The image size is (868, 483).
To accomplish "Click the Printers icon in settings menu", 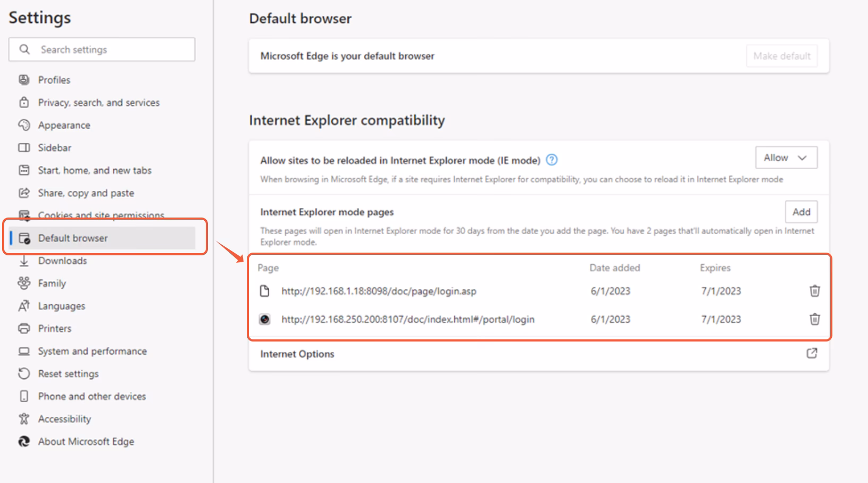I will 24,328.
